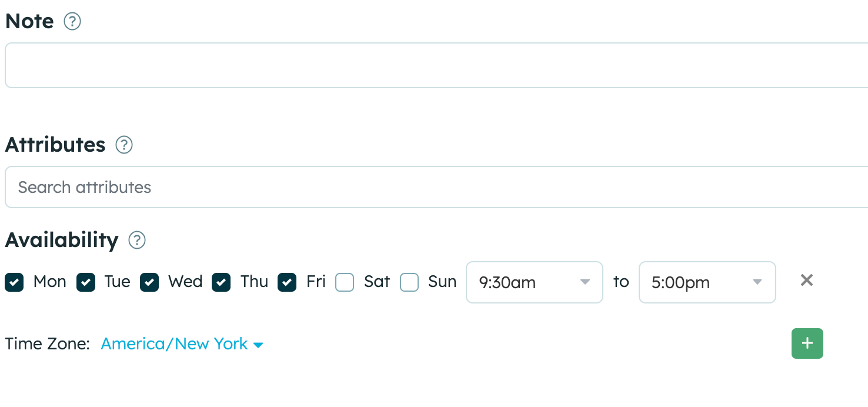Open the Availability help tooltip icon
868x407 pixels.
[137, 240]
